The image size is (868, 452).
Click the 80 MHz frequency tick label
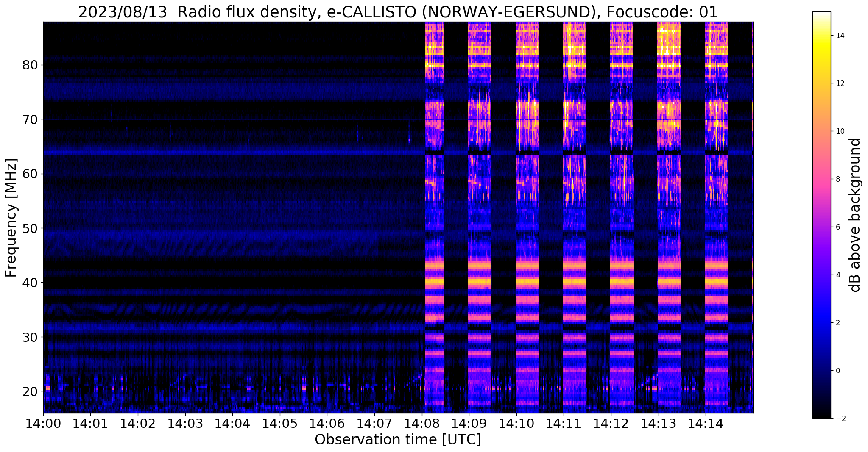(x=30, y=65)
